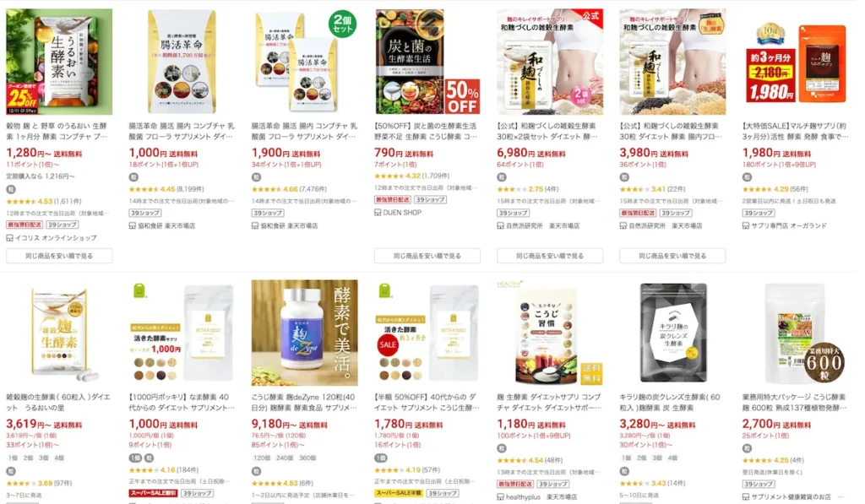Open the 腸活革命 2個セット product image
The height and width of the screenshot is (504, 865).
[304, 62]
